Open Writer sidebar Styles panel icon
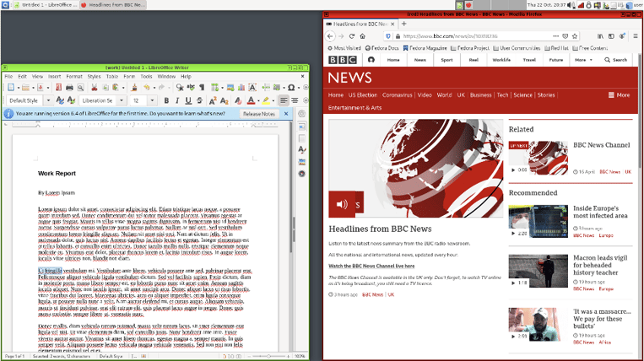The width and height of the screenshot is (644, 361). click(x=302, y=150)
